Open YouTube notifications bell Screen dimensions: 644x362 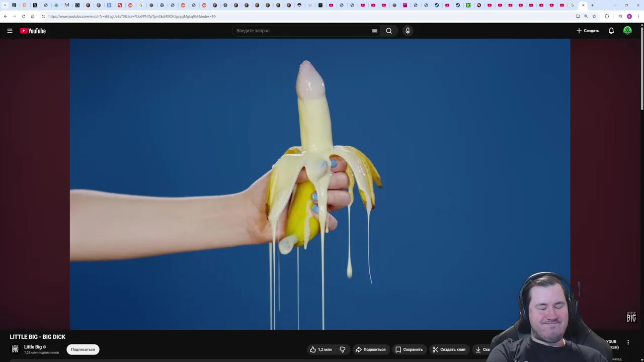click(611, 31)
